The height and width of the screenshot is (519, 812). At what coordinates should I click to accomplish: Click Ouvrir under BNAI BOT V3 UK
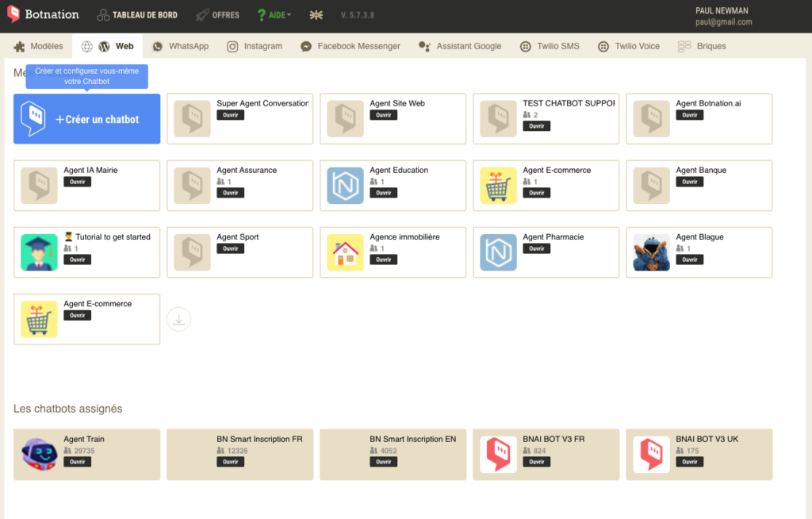click(690, 462)
